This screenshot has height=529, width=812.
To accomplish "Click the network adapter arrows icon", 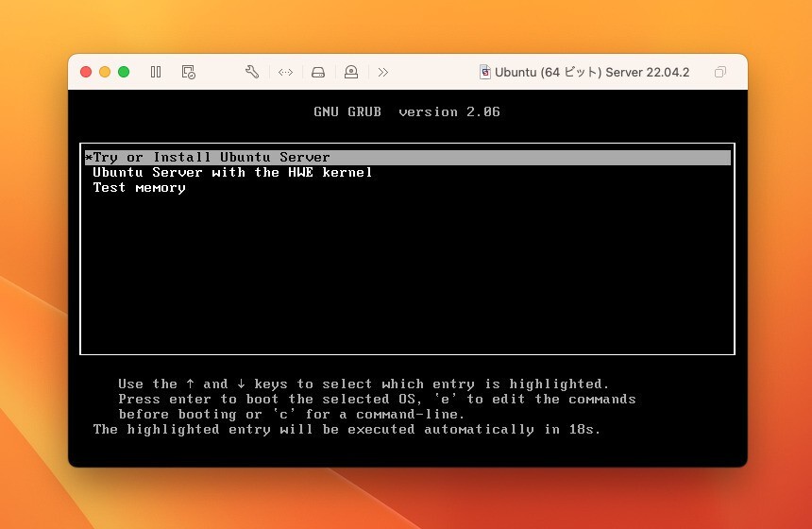I will pyautogui.click(x=285, y=72).
